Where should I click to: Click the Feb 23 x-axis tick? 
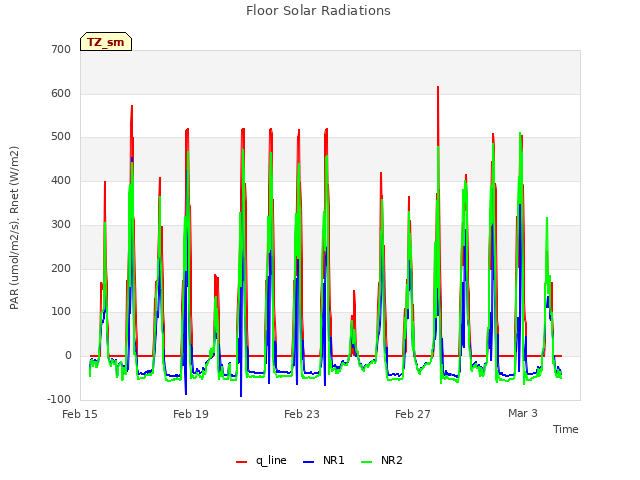click(302, 414)
